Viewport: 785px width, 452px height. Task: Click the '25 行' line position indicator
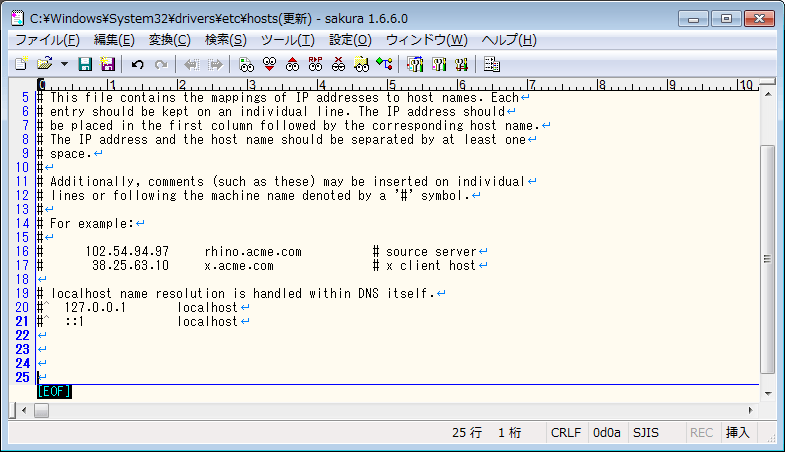pos(467,432)
